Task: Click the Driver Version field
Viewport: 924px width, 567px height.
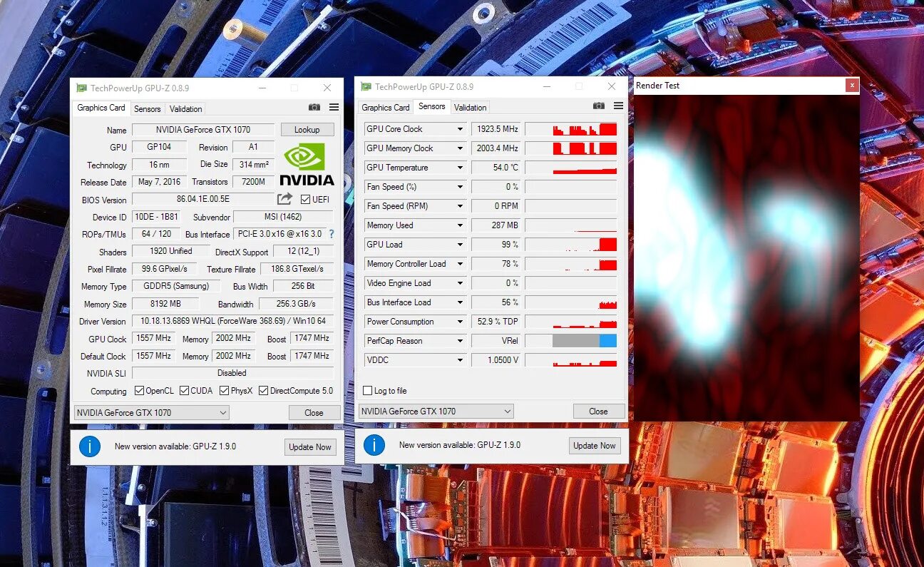Action: tap(232, 322)
